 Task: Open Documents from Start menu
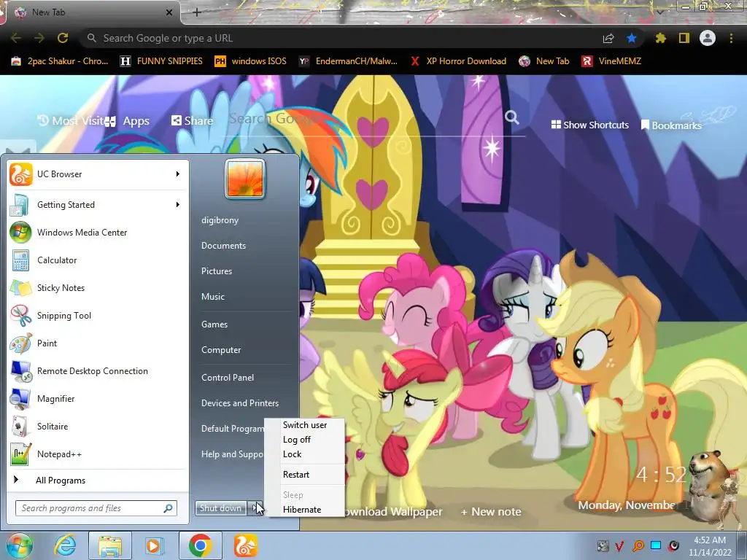(x=223, y=246)
